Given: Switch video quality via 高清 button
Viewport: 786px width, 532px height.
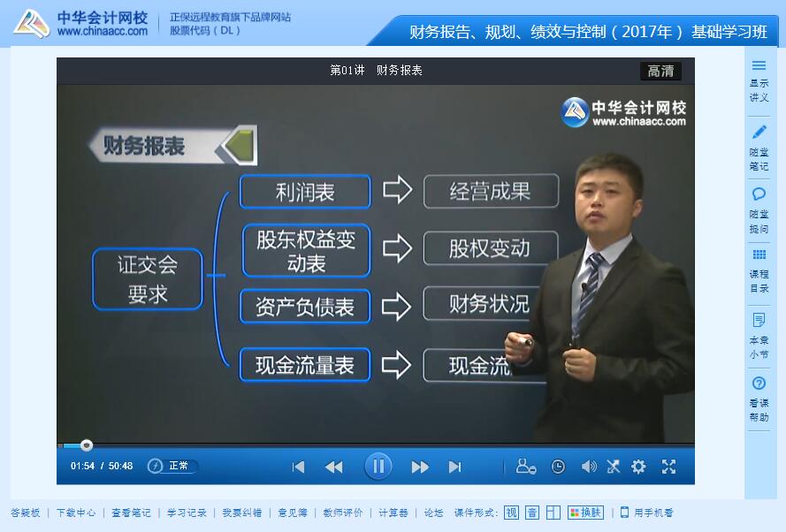Looking at the screenshot, I should point(660,71).
